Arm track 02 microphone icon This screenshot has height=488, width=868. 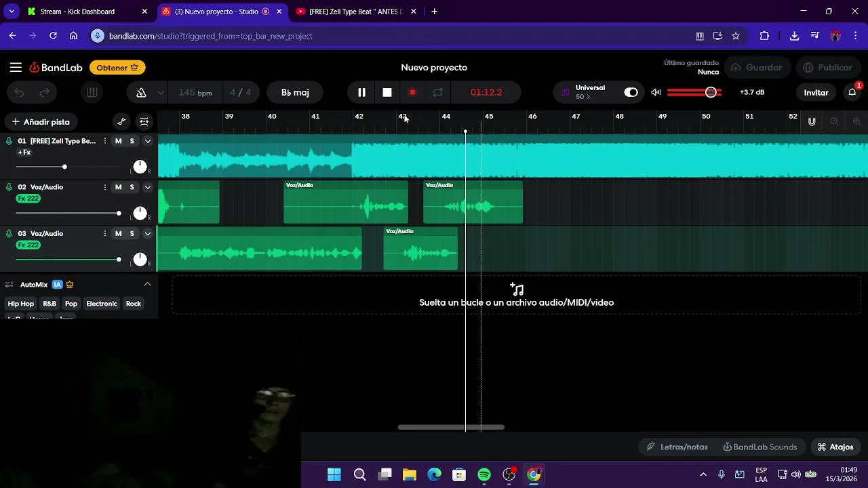(x=9, y=187)
